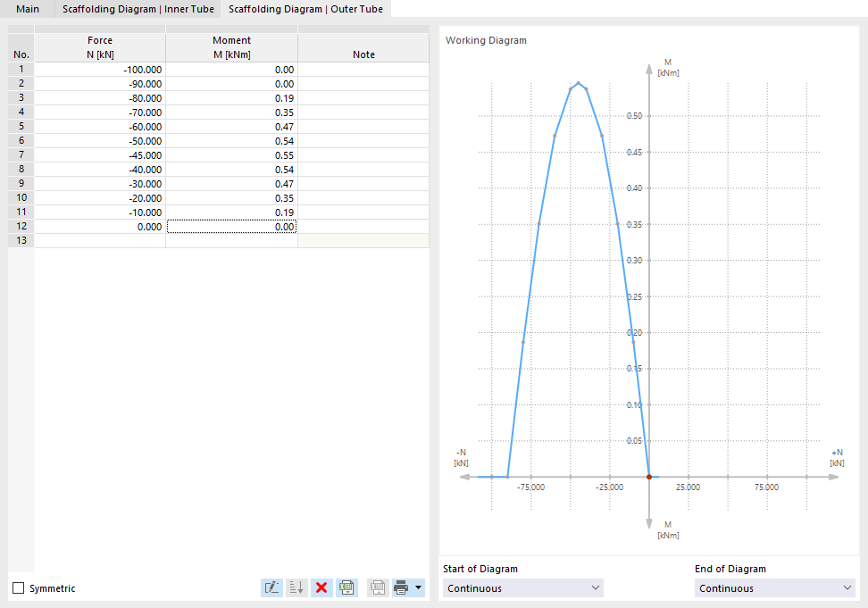Select Scaffolding Diagram Outer Tube tab
Viewport: 868px width, 608px height.
point(305,9)
